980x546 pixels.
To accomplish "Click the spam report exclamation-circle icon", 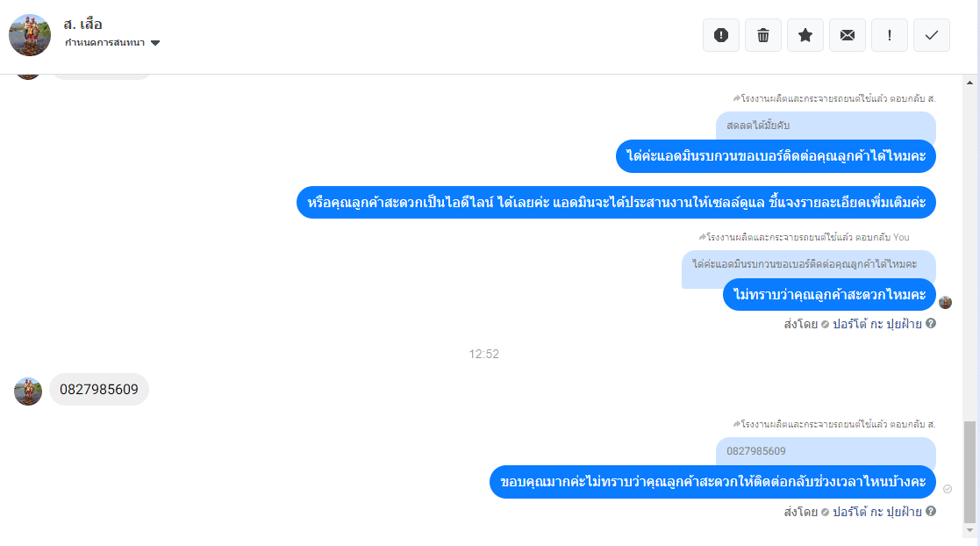I will pyautogui.click(x=720, y=35).
